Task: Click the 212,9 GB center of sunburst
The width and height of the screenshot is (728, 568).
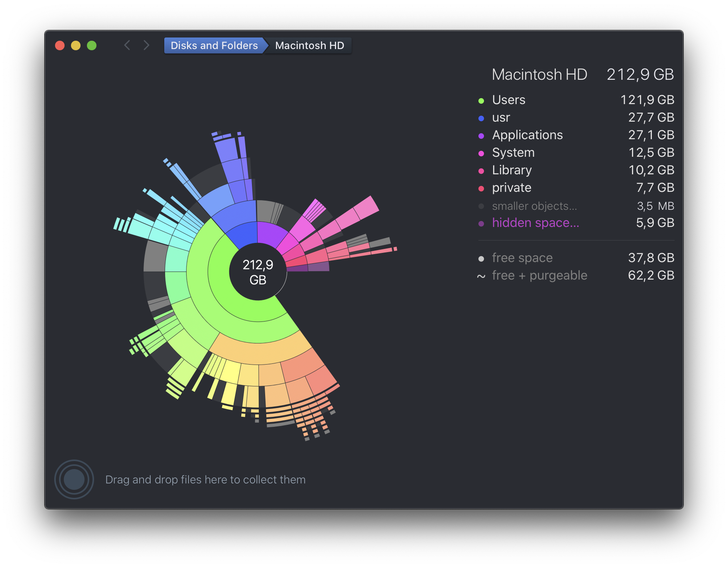Action: [x=258, y=272]
